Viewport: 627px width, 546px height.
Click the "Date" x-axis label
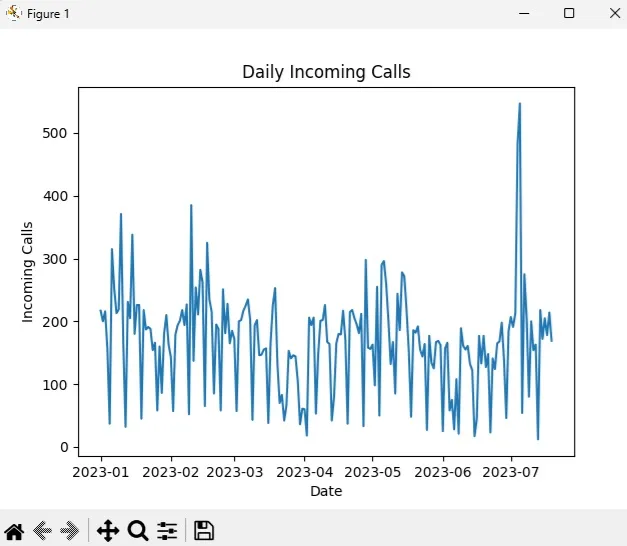326,491
